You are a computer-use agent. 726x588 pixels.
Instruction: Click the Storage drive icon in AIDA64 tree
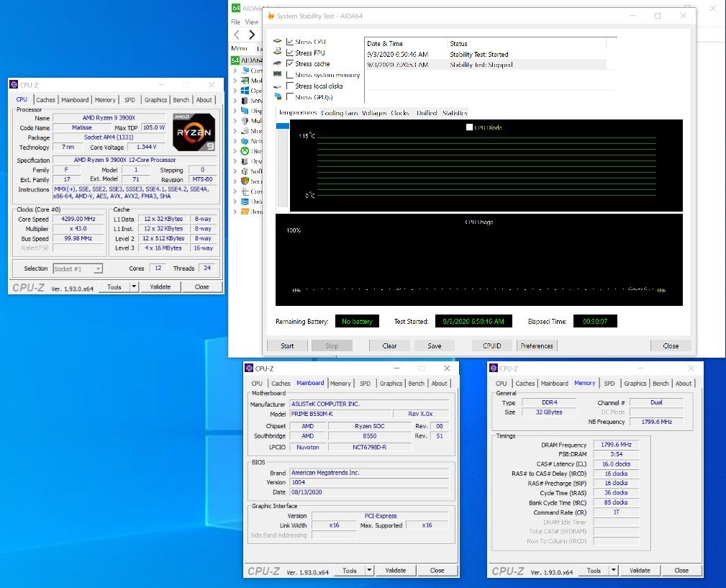245,130
